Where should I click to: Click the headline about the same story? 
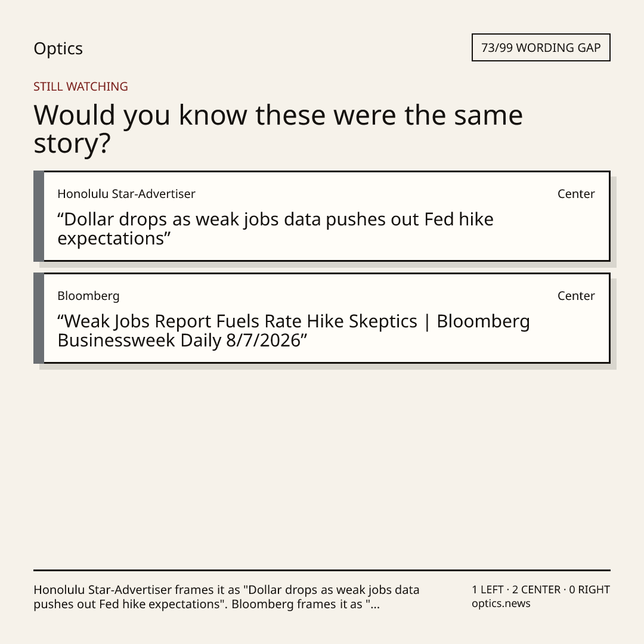(x=278, y=129)
